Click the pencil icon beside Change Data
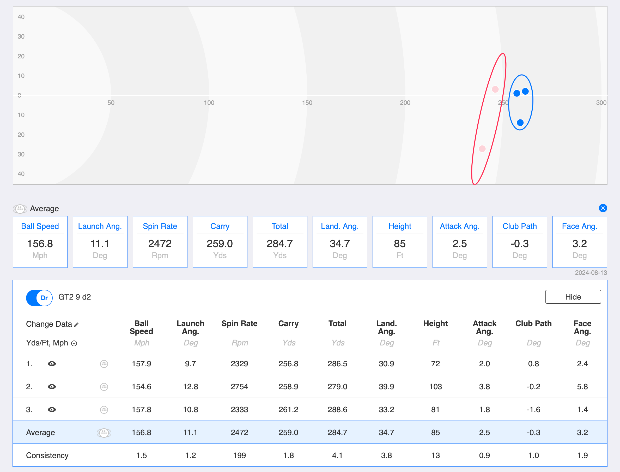The image size is (620, 472). (x=77, y=325)
